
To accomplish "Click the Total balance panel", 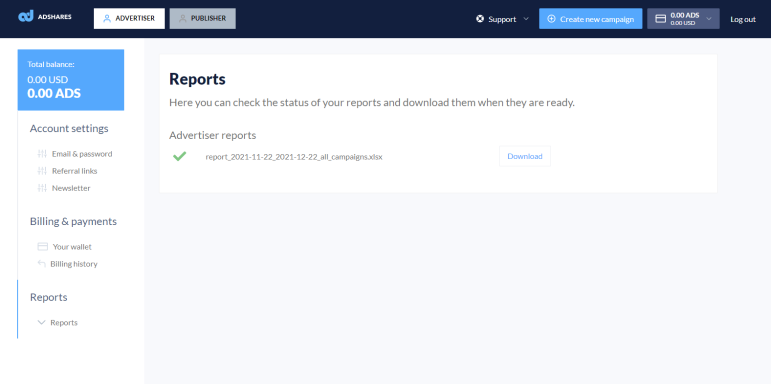I will (x=71, y=80).
